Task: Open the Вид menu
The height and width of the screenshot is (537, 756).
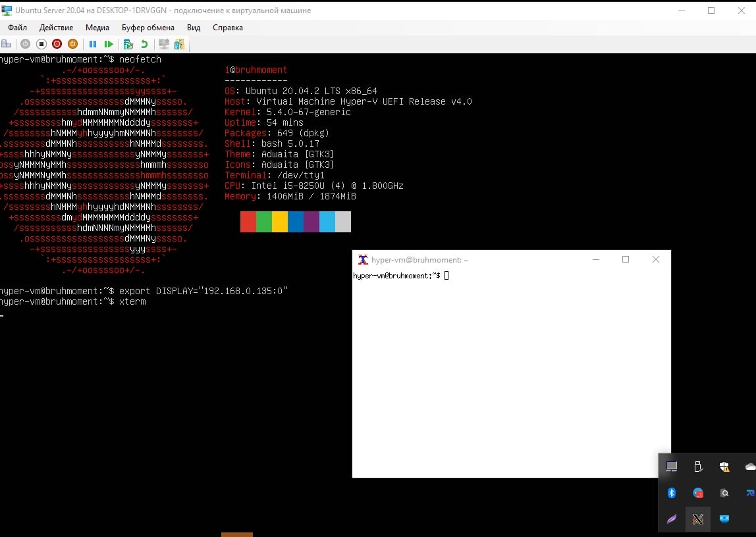Action: [x=194, y=28]
